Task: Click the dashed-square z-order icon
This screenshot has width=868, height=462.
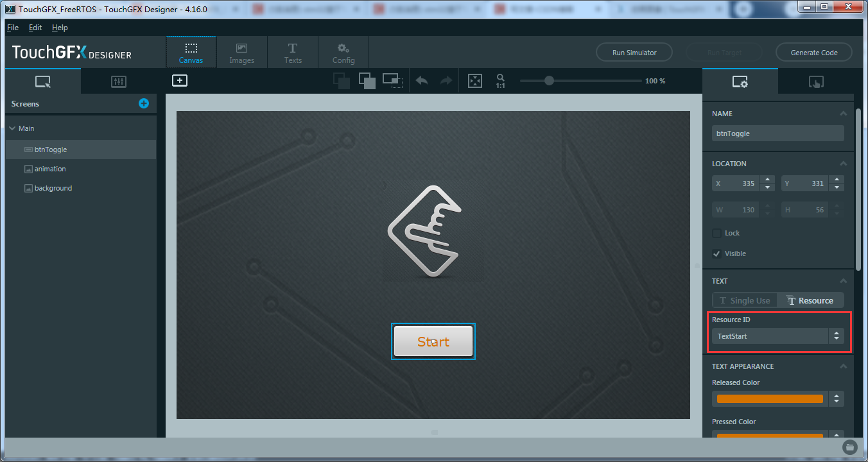Action: 392,81
